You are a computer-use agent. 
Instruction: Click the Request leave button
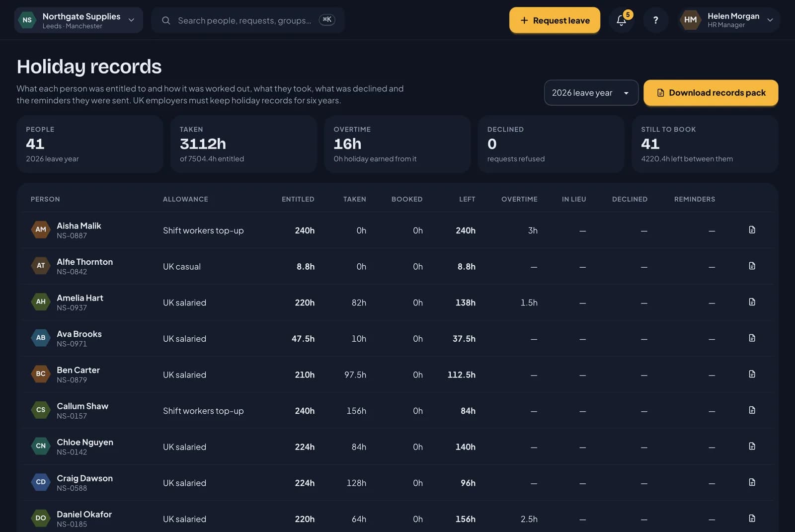point(555,20)
